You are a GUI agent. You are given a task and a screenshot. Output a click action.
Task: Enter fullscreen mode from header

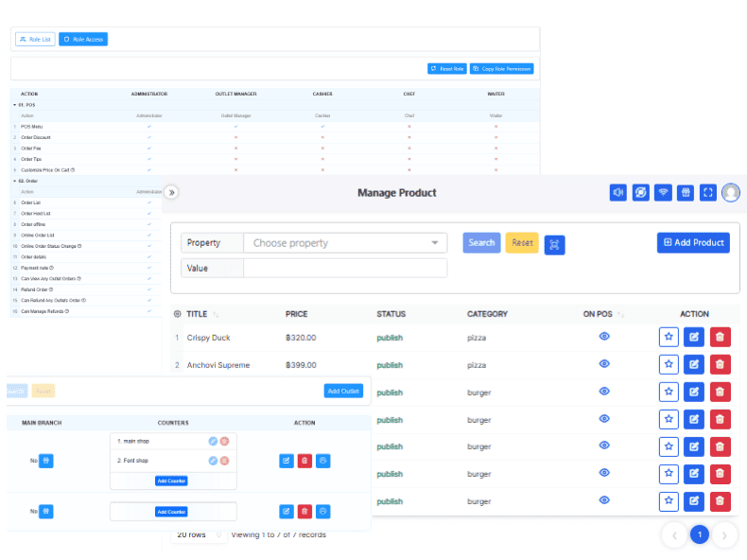pos(708,193)
